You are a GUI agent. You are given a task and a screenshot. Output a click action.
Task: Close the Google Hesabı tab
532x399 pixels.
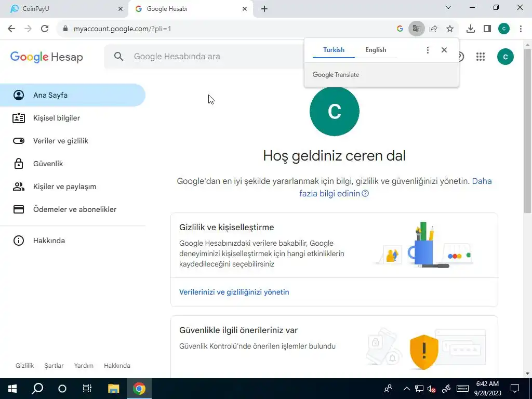[x=245, y=9]
